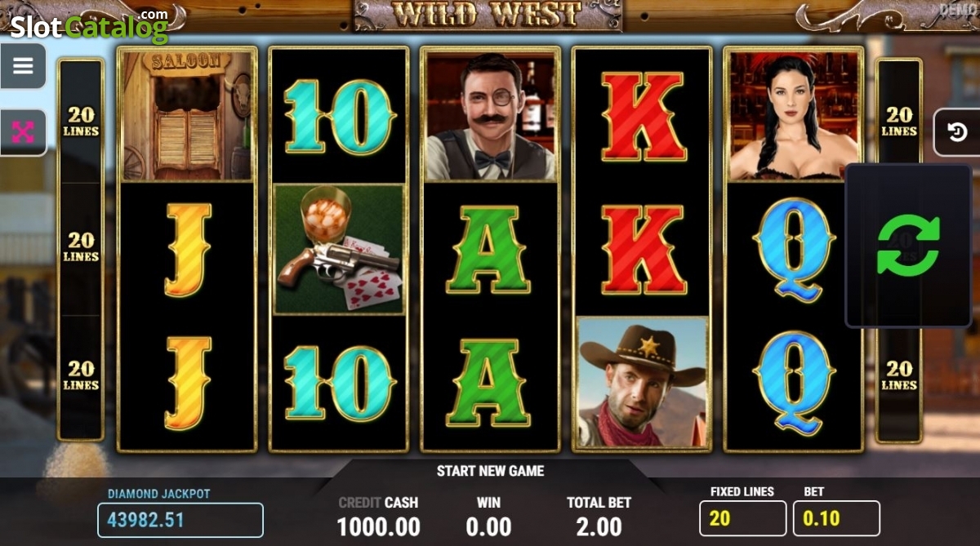980x546 pixels.
Task: Click the red K symbol on top row
Action: tap(642, 116)
